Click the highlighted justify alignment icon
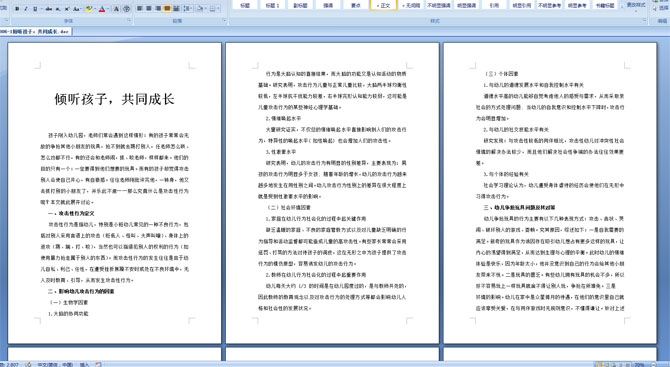This screenshot has height=367, width=670. point(167,9)
